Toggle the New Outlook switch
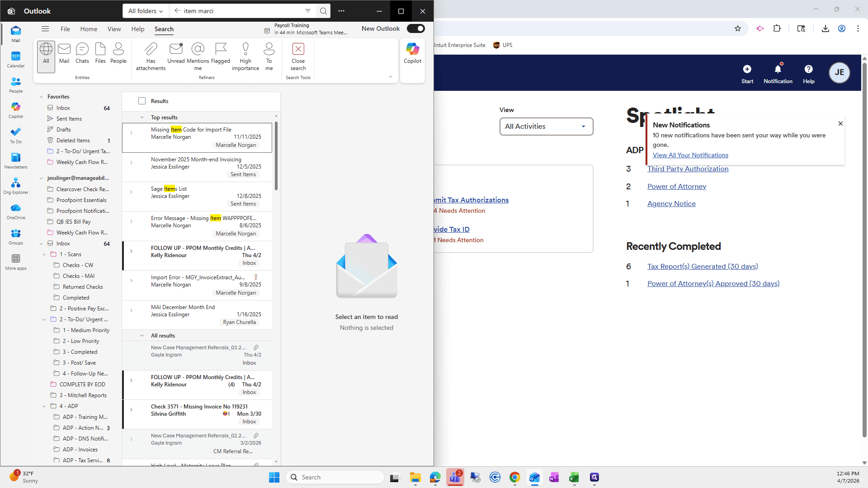868x488 pixels. [415, 28]
